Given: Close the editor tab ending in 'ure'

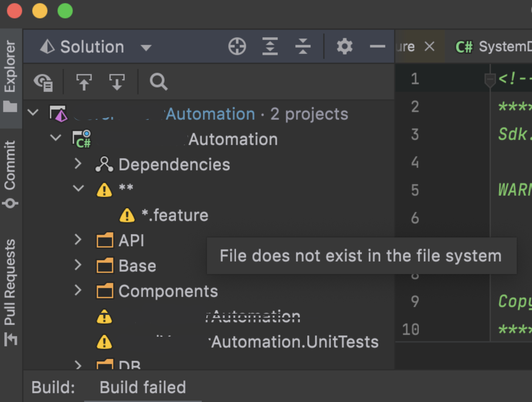Looking at the screenshot, I should [x=429, y=47].
